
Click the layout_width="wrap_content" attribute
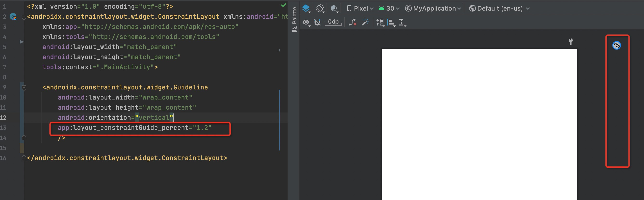coord(125,97)
